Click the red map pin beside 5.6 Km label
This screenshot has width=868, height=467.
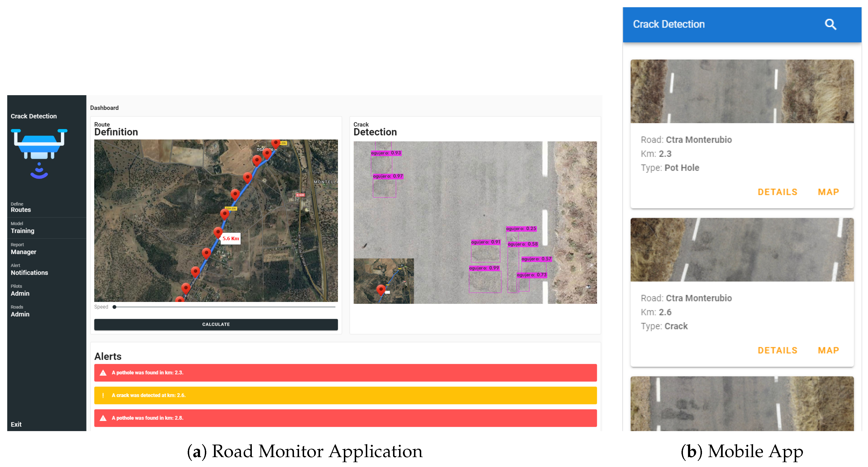[218, 232]
